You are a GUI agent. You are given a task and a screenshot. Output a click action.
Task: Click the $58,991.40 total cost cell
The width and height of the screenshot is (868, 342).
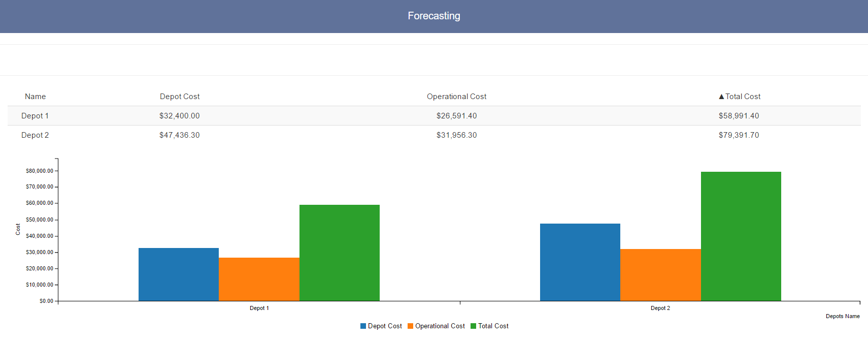[739, 116]
